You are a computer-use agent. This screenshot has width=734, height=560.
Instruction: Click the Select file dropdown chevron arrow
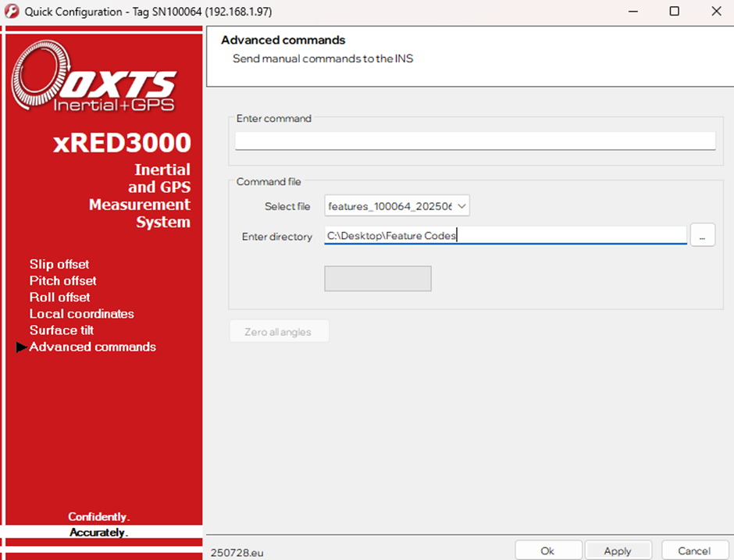(x=460, y=205)
